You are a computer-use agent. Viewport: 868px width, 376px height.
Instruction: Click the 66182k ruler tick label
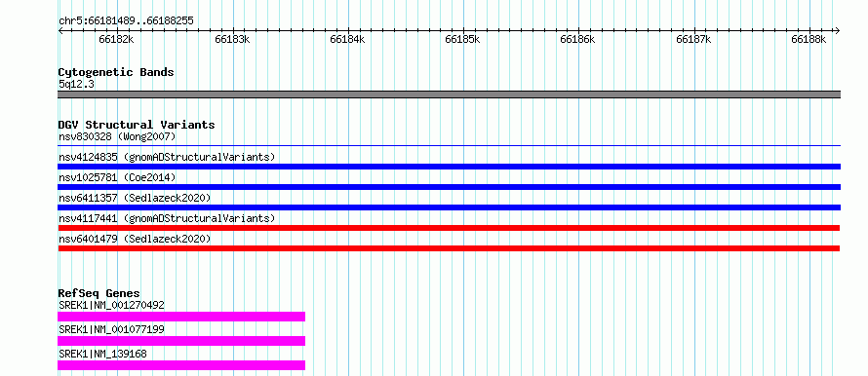(x=116, y=39)
